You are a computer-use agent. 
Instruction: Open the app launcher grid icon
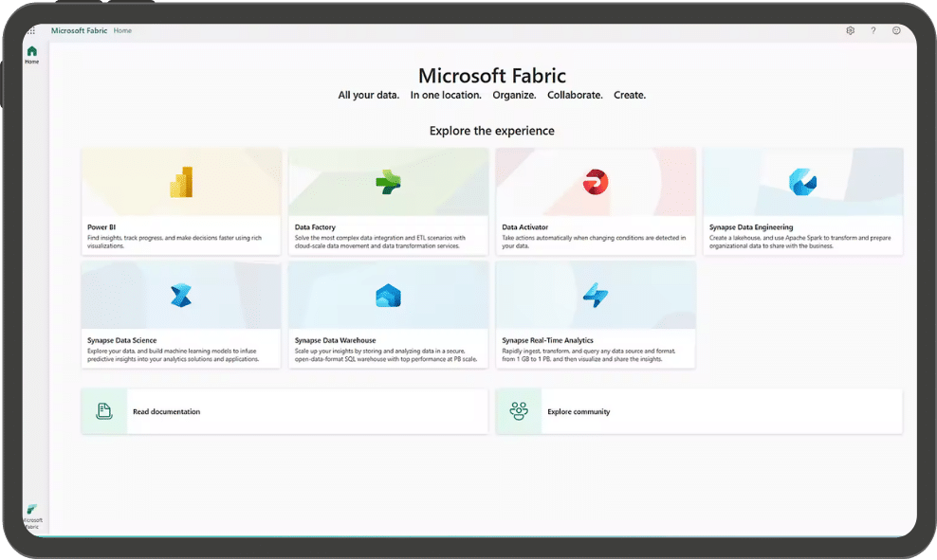click(31, 30)
